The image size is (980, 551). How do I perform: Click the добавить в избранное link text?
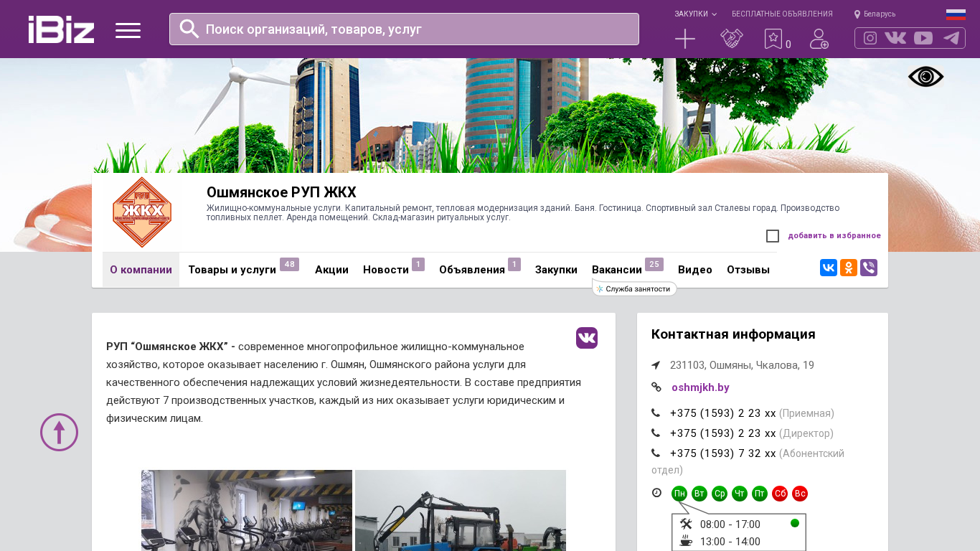(834, 236)
